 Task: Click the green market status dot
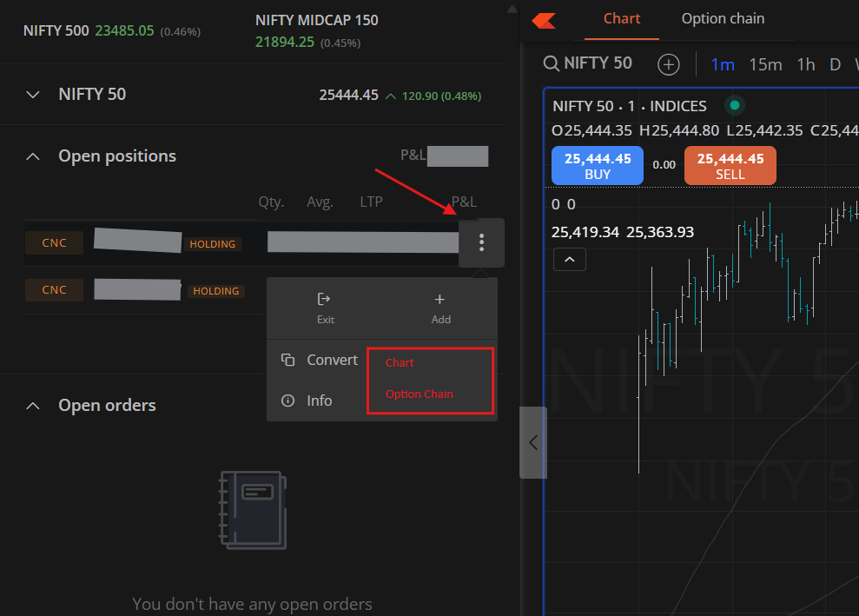pos(735,106)
